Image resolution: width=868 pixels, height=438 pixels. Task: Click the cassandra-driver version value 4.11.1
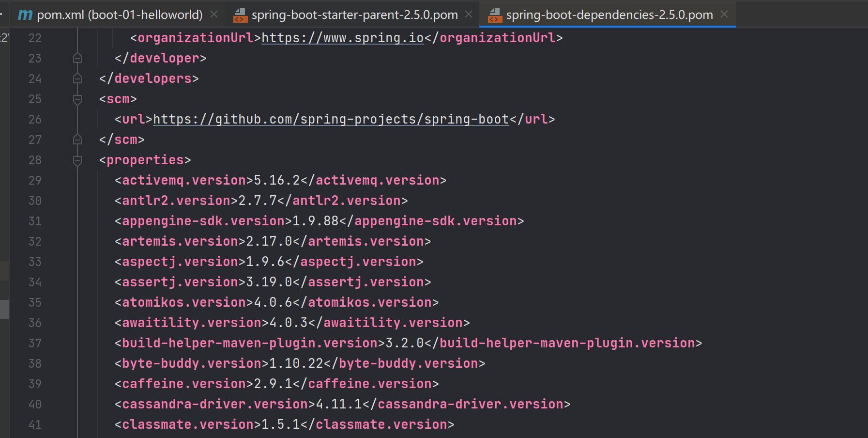[x=339, y=404]
